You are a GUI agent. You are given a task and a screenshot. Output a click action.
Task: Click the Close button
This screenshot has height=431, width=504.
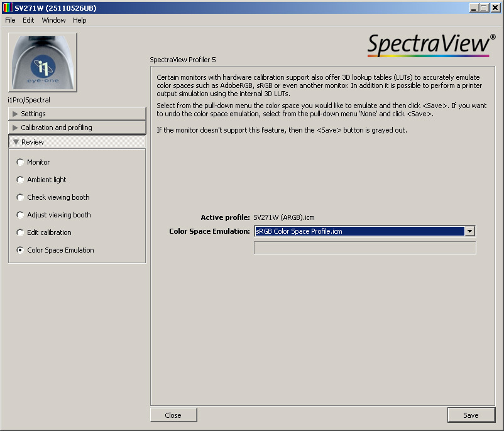coord(173,415)
